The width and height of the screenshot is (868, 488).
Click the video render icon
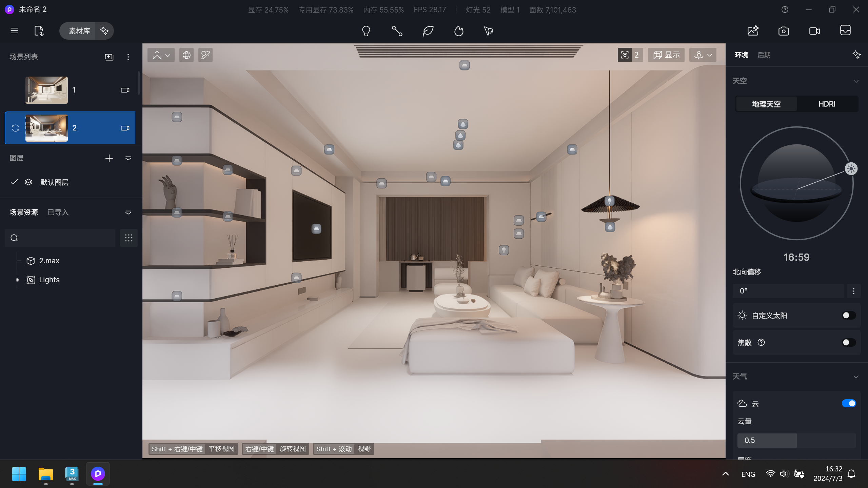pos(814,31)
